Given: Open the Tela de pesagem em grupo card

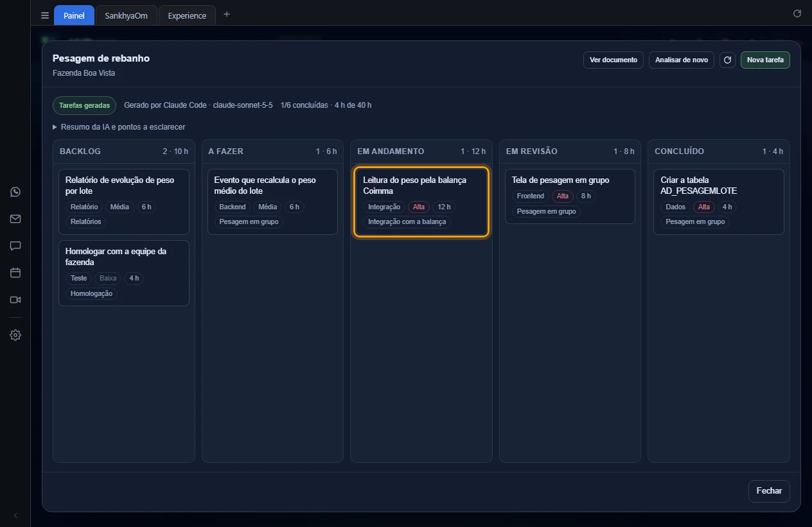Looking at the screenshot, I should pos(570,196).
